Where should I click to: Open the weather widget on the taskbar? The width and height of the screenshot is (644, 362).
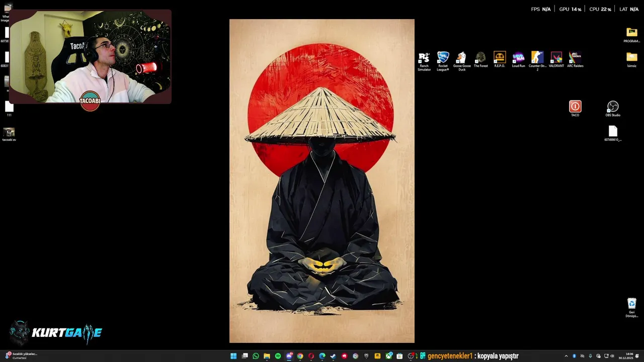point(21,356)
